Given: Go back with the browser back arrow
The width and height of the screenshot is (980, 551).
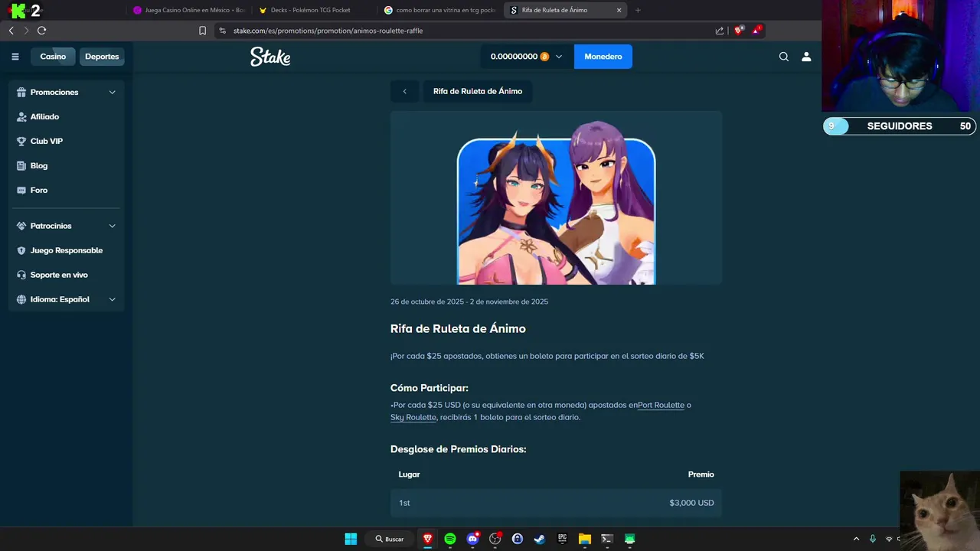Looking at the screenshot, I should click(11, 31).
